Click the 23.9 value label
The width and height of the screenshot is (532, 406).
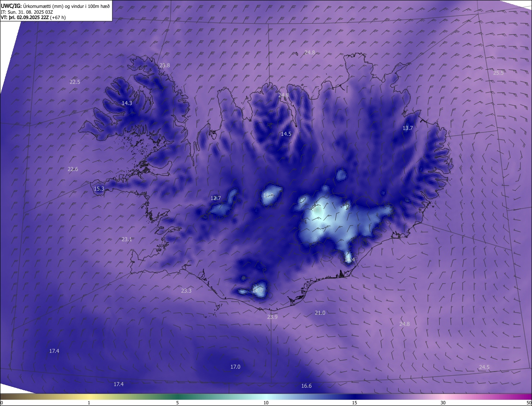click(272, 317)
